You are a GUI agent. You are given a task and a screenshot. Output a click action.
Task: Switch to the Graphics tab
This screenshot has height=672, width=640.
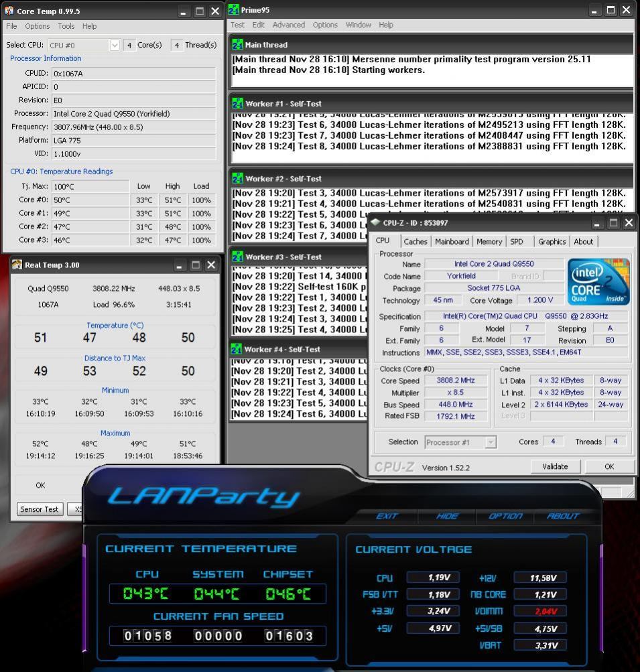(x=552, y=242)
